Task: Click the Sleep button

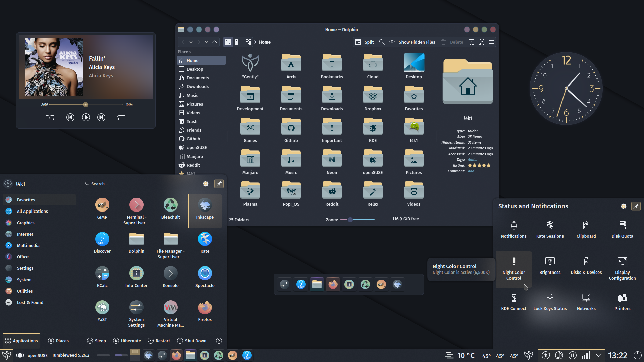Action: (96, 341)
